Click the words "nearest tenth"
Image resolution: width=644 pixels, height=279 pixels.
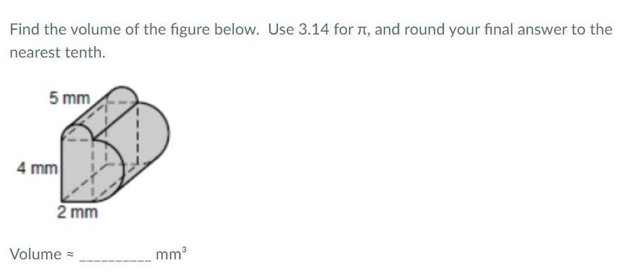tap(58, 53)
